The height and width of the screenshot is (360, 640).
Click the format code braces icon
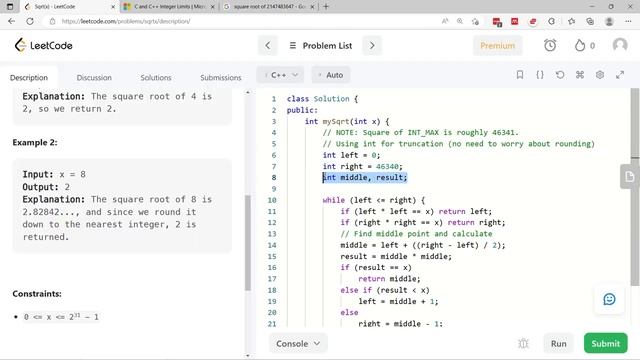(x=540, y=75)
